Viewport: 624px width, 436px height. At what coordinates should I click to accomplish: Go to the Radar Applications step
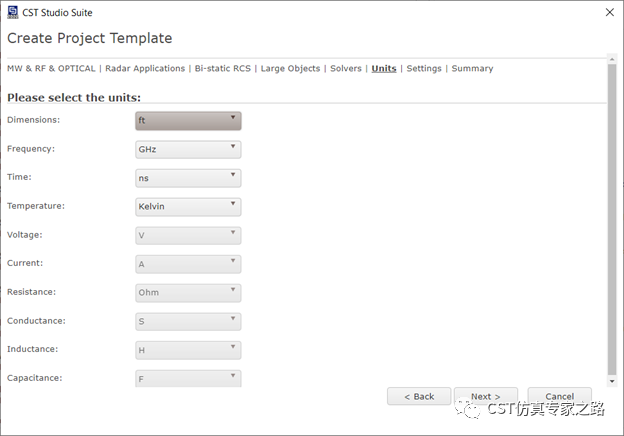(x=145, y=68)
